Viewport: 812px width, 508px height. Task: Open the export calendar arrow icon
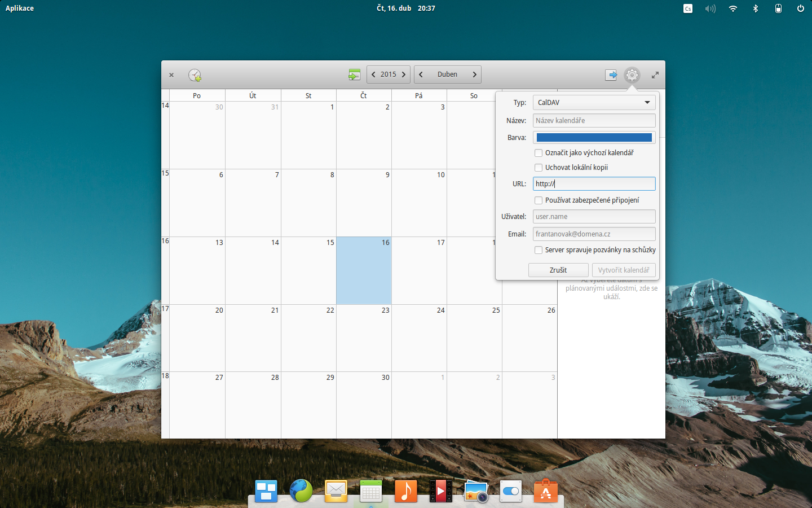[x=611, y=75]
